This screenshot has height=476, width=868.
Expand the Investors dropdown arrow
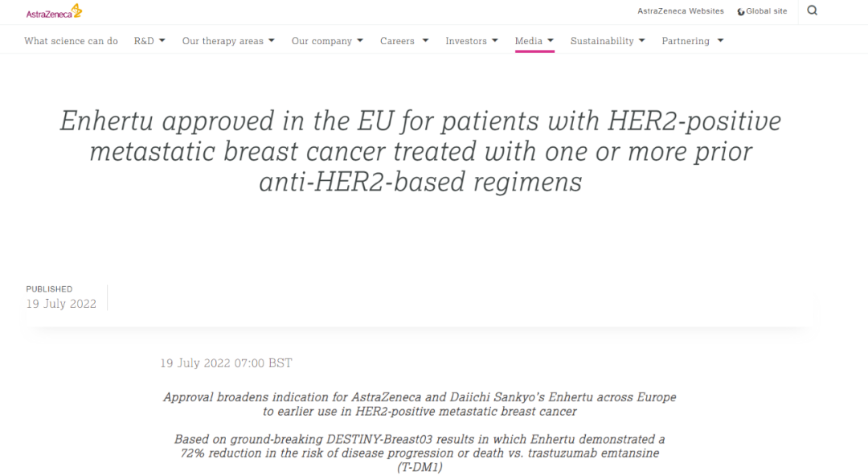point(495,40)
